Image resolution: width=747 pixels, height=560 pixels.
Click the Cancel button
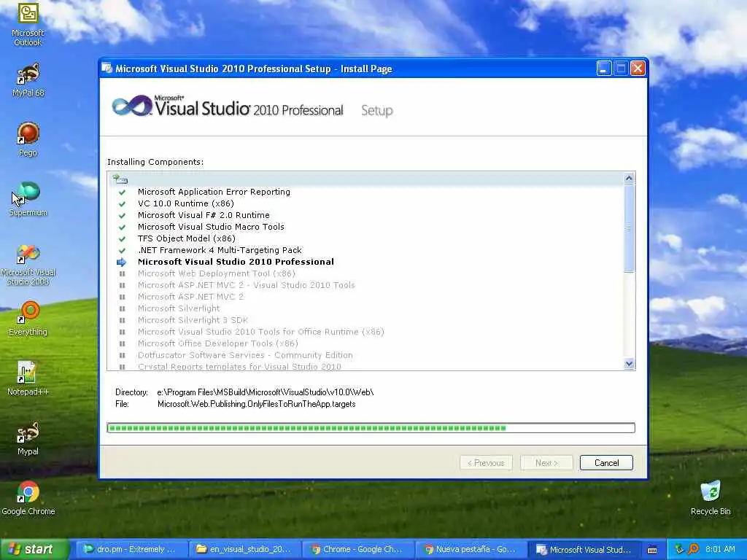(x=606, y=463)
